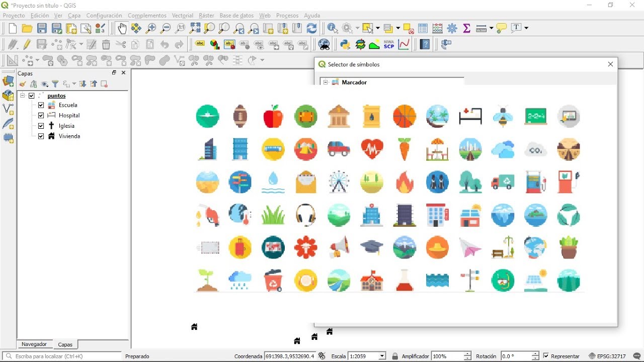This screenshot has height=362, width=644.
Task: Choose the basketball symbol
Action: (x=405, y=116)
